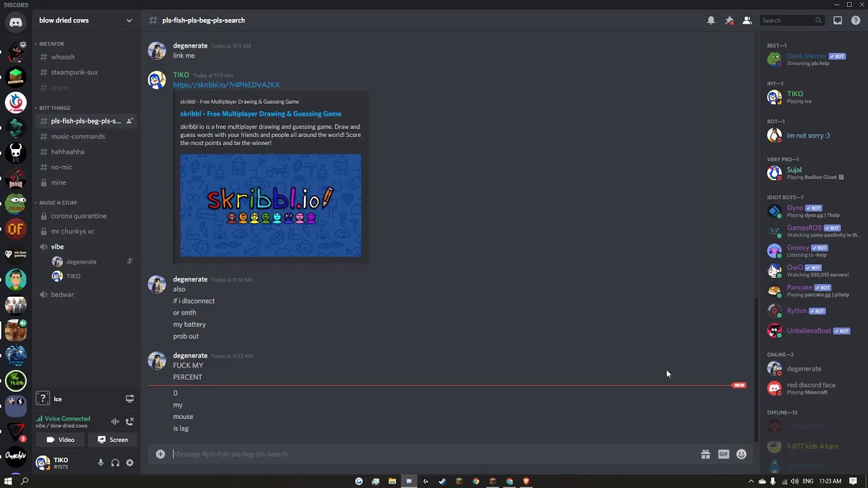Open user settings gear
This screenshot has height=488, width=868.
point(130,463)
